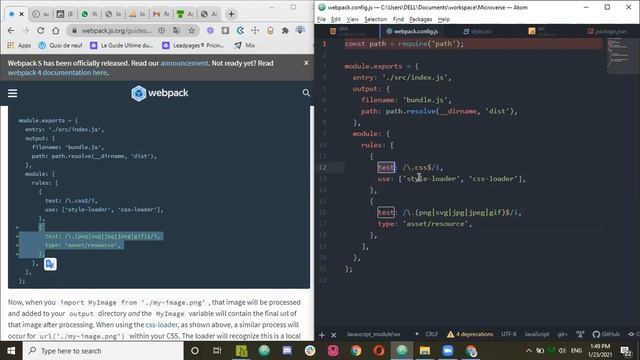Open the webpack site search
The height and width of the screenshot is (360, 640).
click(306, 93)
